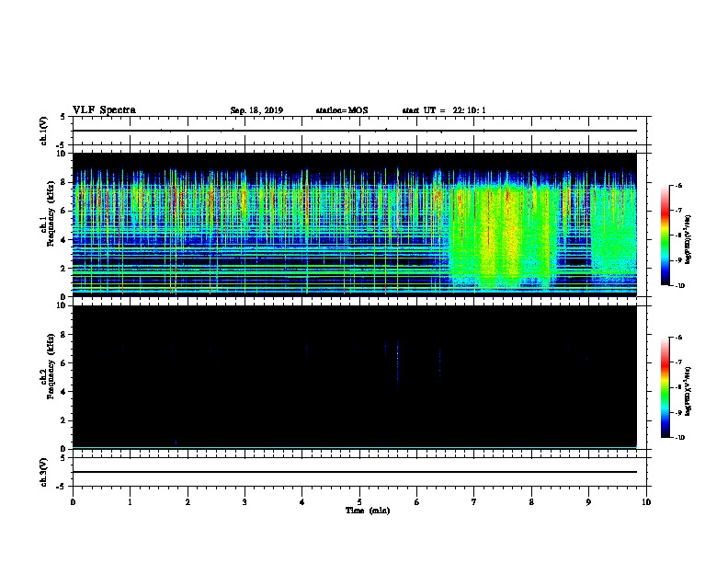Click time axis tick label '2'
The height and width of the screenshot is (563, 728).
(188, 502)
